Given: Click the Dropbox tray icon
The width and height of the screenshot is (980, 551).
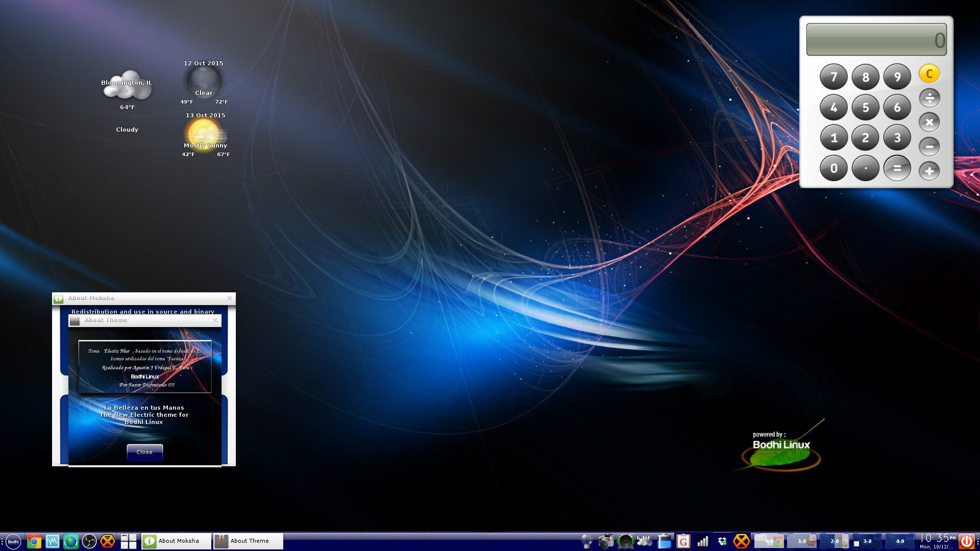Looking at the screenshot, I should (722, 541).
